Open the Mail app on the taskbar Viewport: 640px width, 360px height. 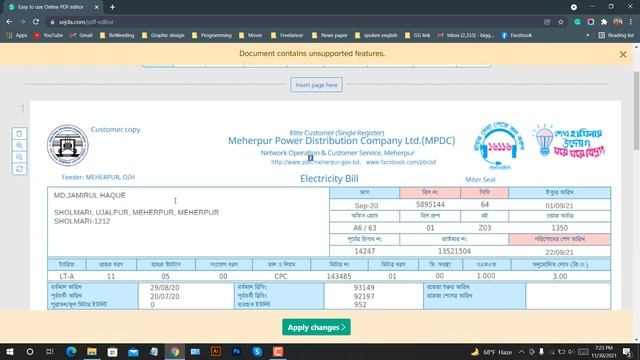[x=133, y=352]
